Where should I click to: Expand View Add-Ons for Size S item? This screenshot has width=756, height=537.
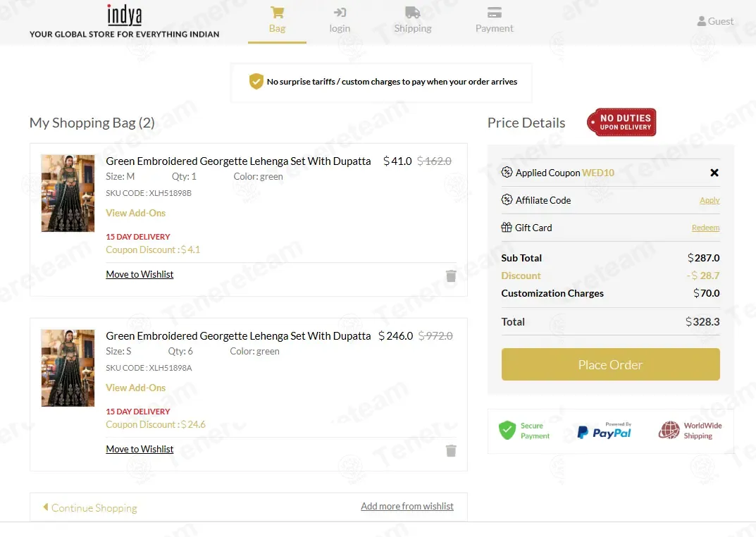(x=135, y=388)
